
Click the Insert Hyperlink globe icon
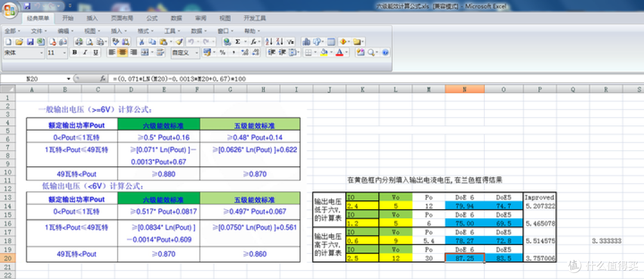[227, 42]
